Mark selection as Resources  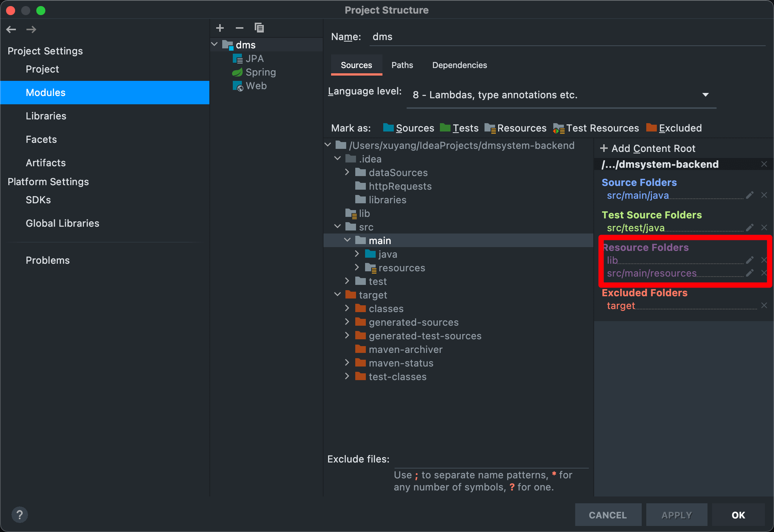[x=515, y=128]
